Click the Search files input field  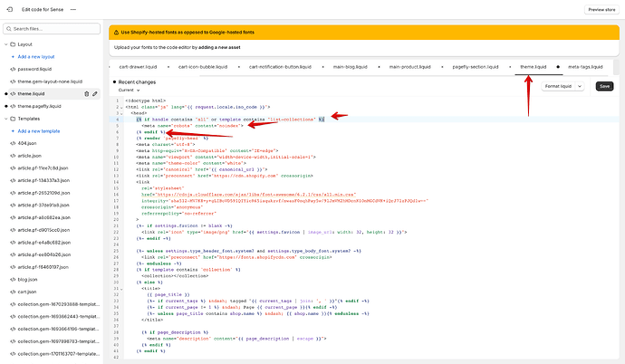(53, 29)
